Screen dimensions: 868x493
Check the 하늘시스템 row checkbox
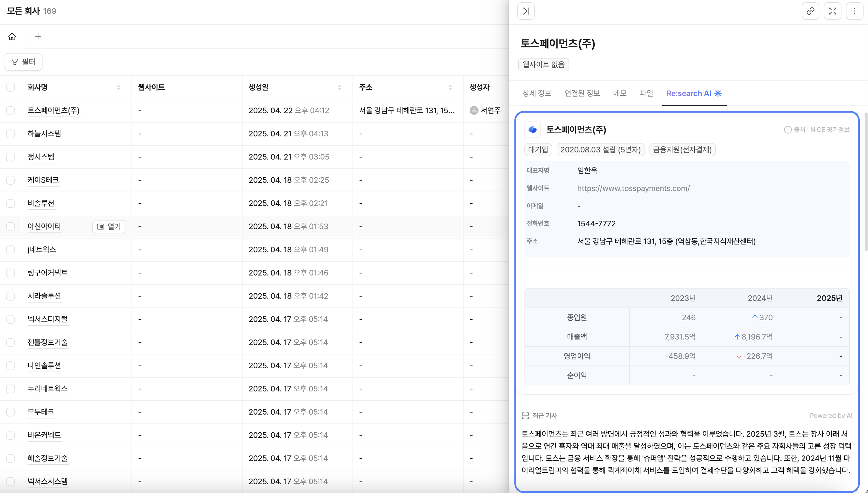[x=10, y=133]
